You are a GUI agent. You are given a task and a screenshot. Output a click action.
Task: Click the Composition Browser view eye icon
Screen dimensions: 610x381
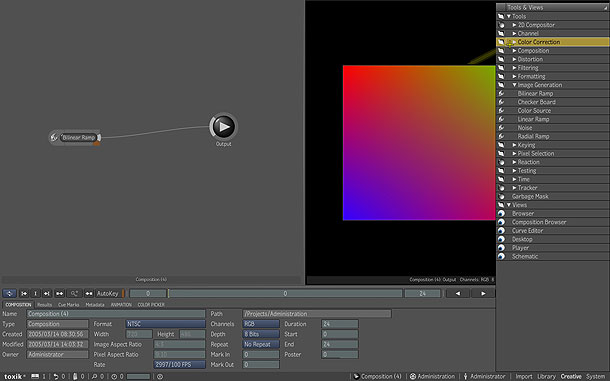(x=501, y=222)
